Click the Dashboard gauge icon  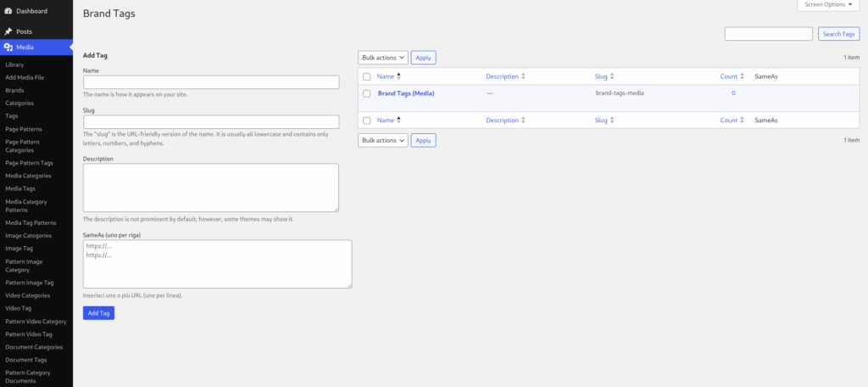pyautogui.click(x=8, y=11)
